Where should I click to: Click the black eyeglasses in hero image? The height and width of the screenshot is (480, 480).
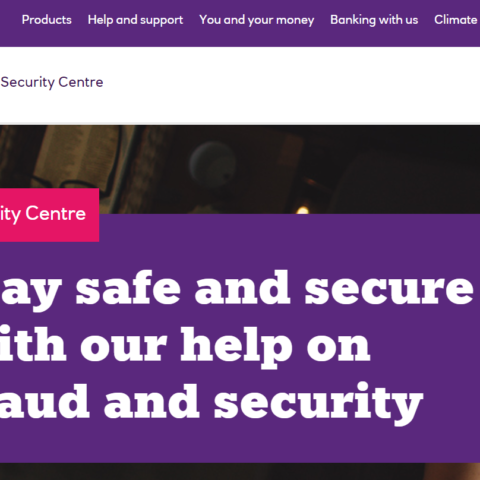click(x=72, y=187)
